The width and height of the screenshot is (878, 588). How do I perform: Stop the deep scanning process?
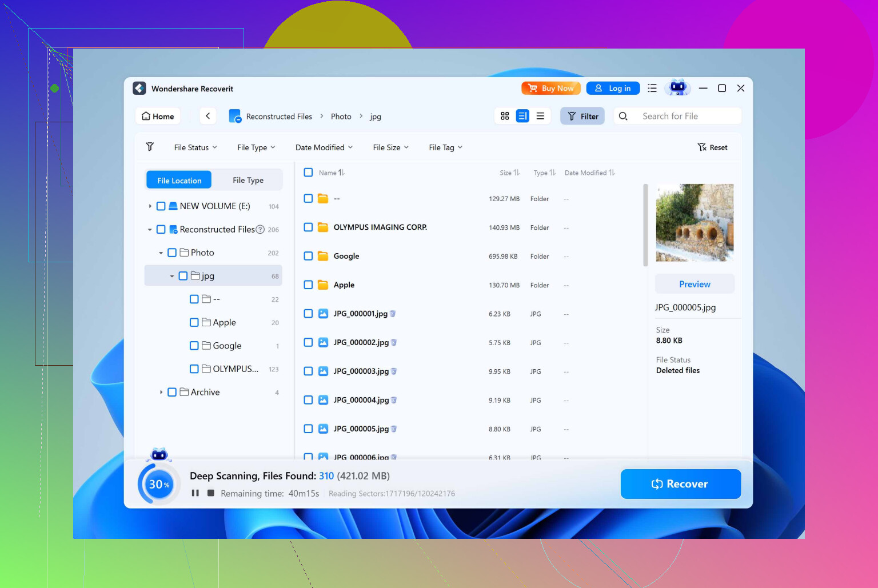211,493
